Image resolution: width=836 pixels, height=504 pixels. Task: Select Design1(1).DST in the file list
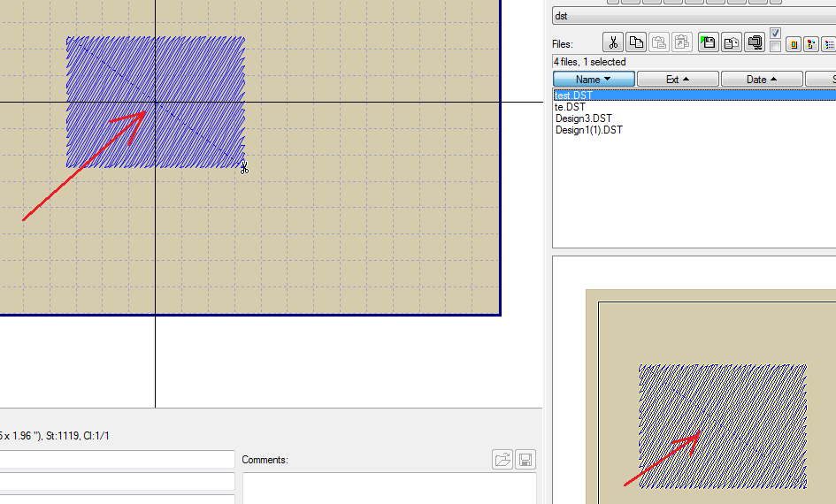[x=588, y=130]
